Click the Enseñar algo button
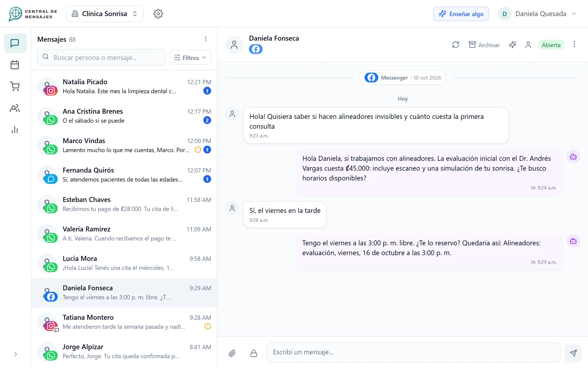Image resolution: width=588 pixels, height=368 pixels. point(461,14)
